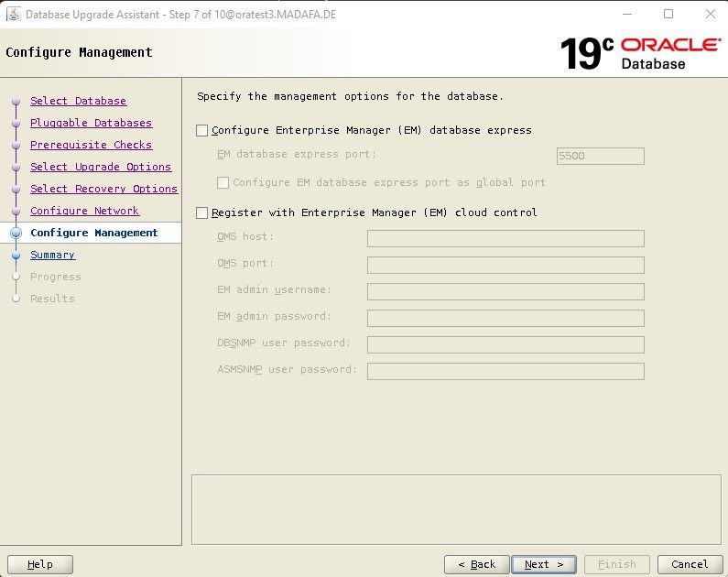Click the EM database express port field
The width and height of the screenshot is (728, 577).
pos(601,156)
